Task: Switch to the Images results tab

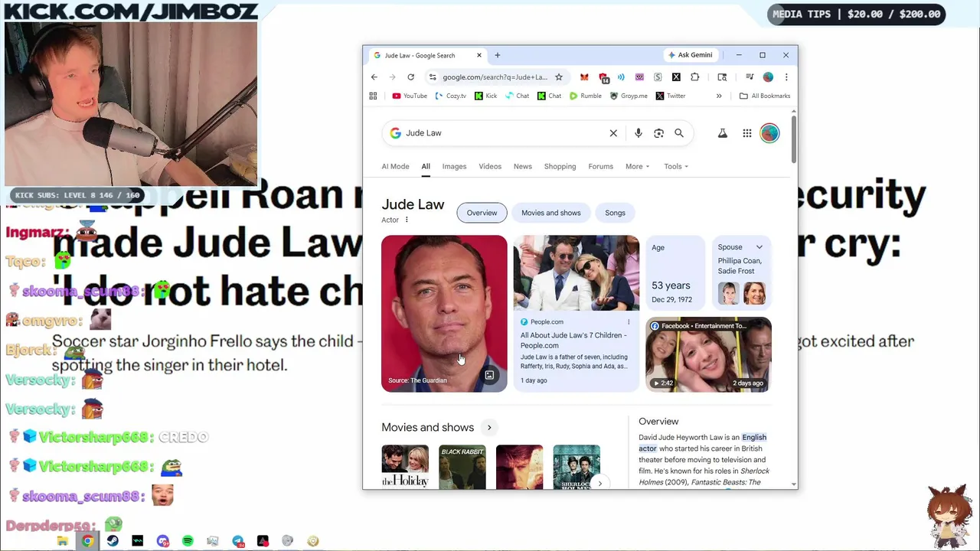Action: click(x=454, y=166)
